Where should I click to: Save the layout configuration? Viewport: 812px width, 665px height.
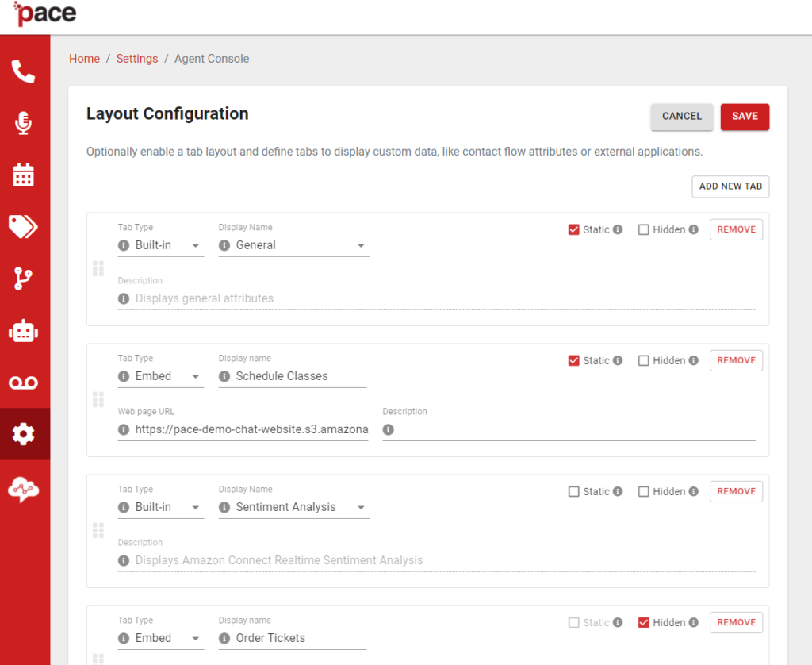click(745, 117)
